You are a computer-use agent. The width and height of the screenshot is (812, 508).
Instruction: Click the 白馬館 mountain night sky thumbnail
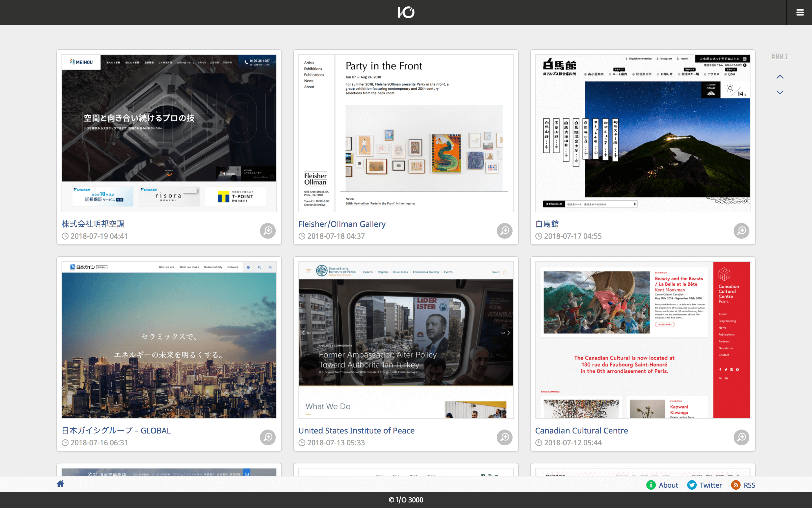(x=643, y=133)
